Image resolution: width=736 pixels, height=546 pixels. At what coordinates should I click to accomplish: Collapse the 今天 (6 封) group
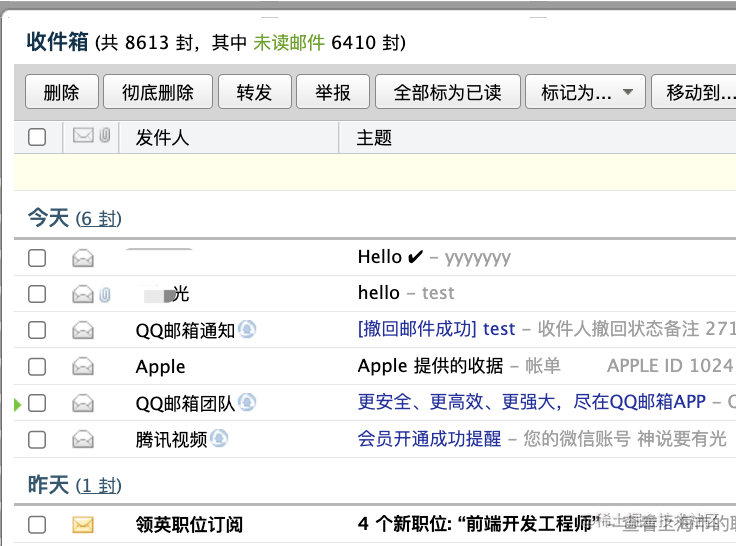[75, 218]
